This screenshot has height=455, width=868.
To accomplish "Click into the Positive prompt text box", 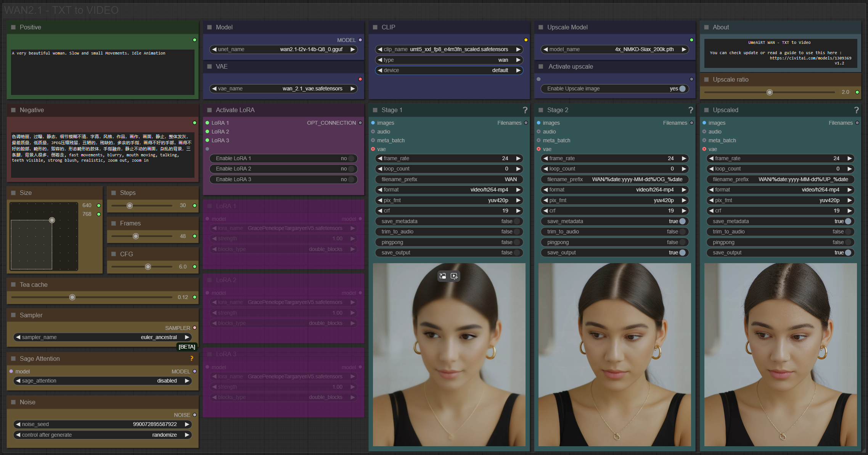I will (x=102, y=72).
